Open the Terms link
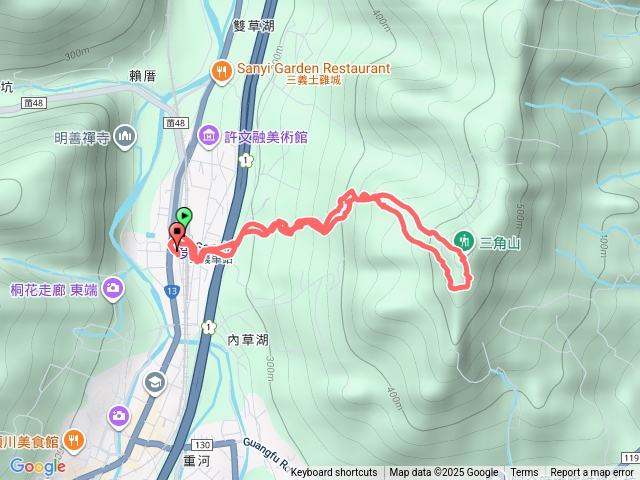The image size is (640, 480). click(524, 473)
